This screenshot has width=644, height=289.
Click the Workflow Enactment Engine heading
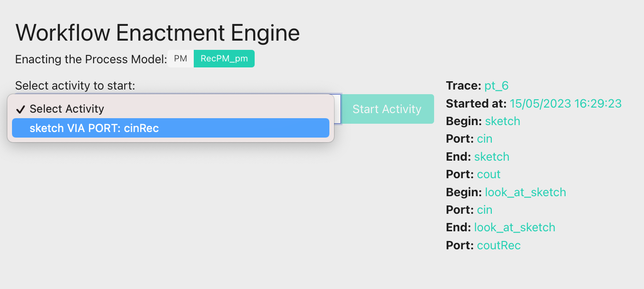[x=157, y=33]
